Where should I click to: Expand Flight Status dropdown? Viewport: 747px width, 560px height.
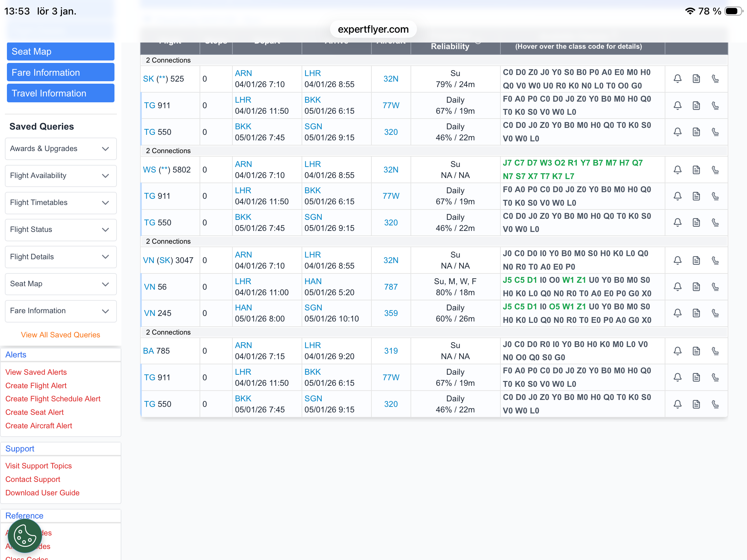[61, 230]
